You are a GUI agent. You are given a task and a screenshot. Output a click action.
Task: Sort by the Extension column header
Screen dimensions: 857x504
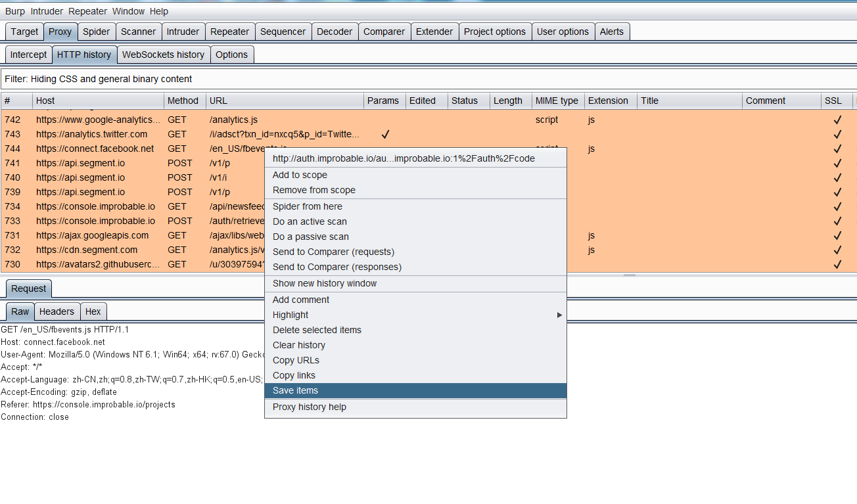611,101
